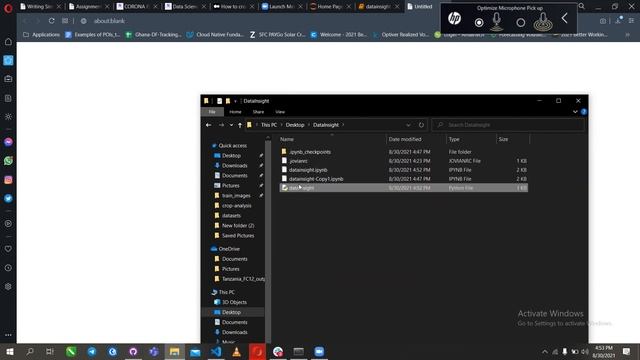Select second microphone pickup radio option
The width and height of the screenshot is (640, 360).
click(520, 23)
